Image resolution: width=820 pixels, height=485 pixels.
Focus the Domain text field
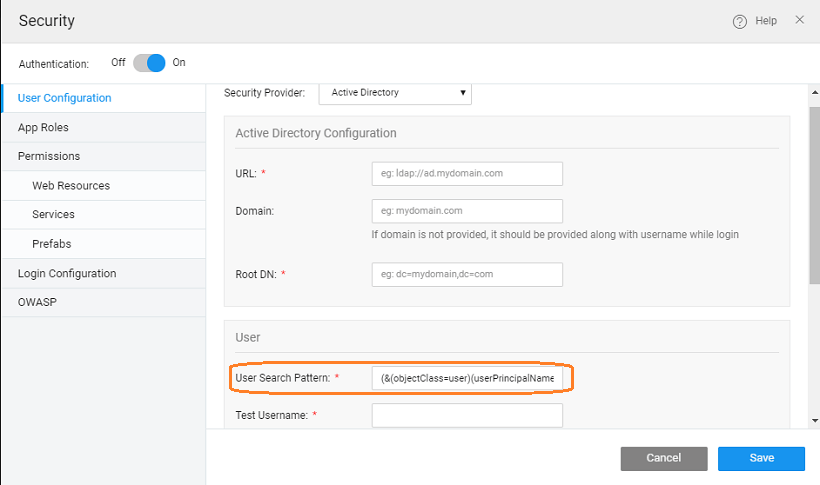point(467,211)
